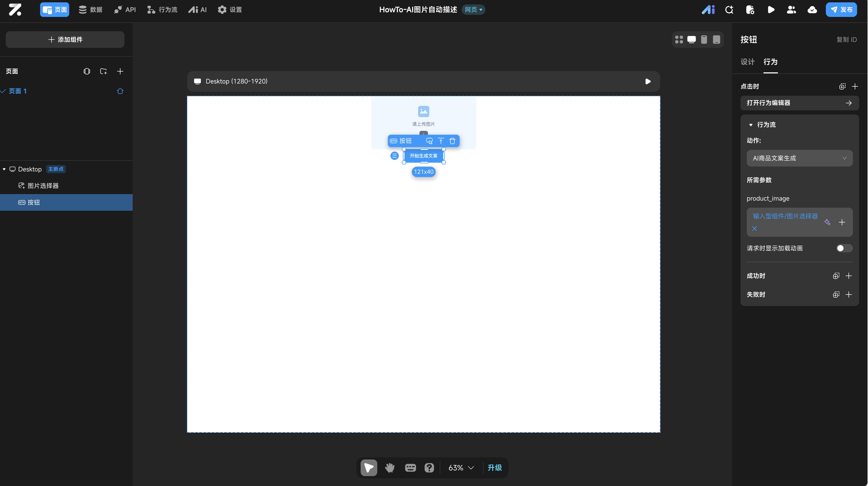This screenshot has height=486, width=868.
Task: Switch to mobile phone breakpoint view
Action: tap(704, 40)
